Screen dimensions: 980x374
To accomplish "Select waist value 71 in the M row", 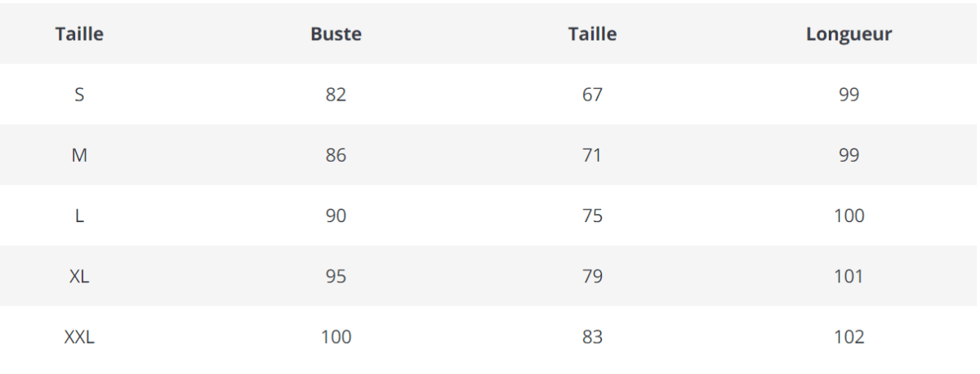I will click(592, 155).
